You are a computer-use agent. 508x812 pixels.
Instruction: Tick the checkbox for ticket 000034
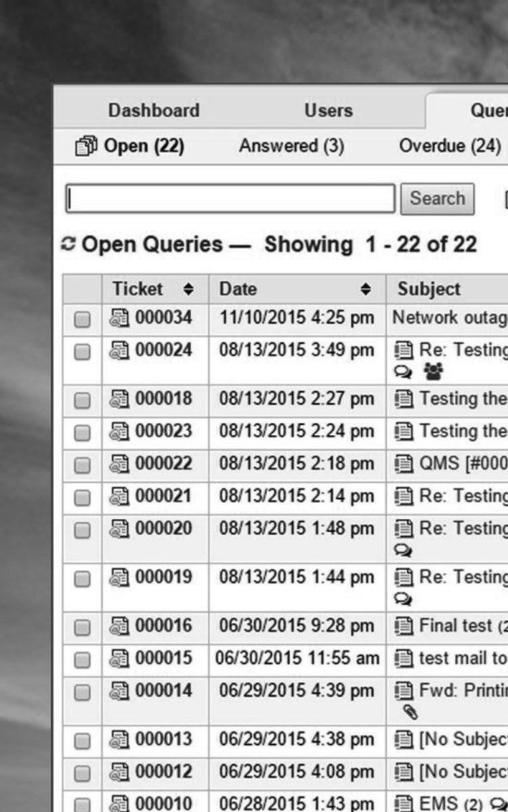(x=82, y=319)
